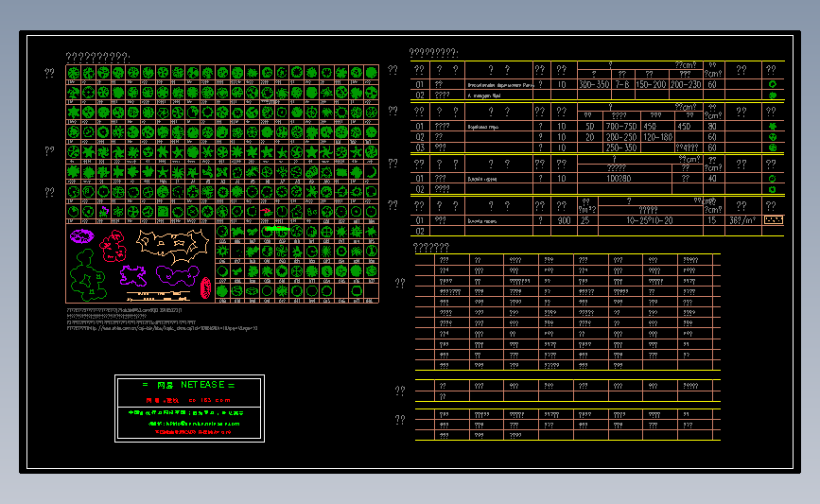The width and height of the screenshot is (820, 504).
Task: Click legend symbol in second table row 01
Action: (x=773, y=126)
